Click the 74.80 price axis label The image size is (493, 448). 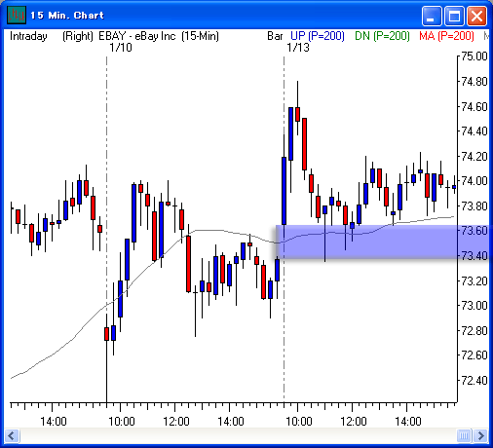pos(474,81)
